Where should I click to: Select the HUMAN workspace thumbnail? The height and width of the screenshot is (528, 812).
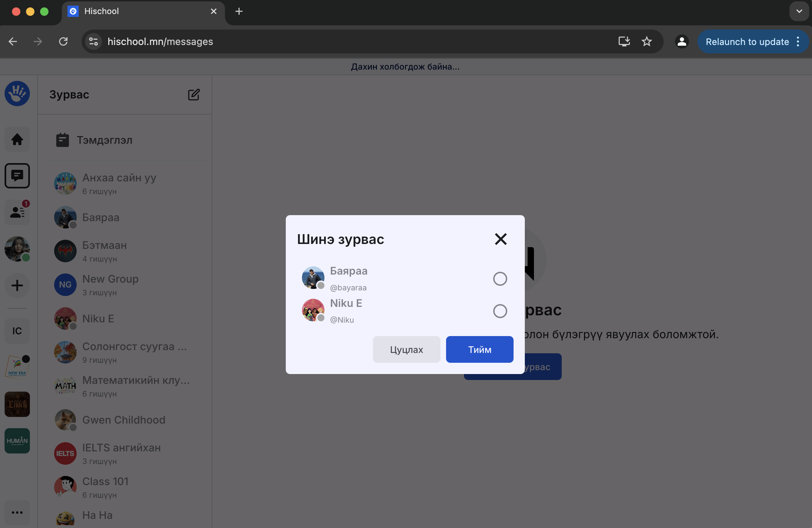tap(17, 441)
